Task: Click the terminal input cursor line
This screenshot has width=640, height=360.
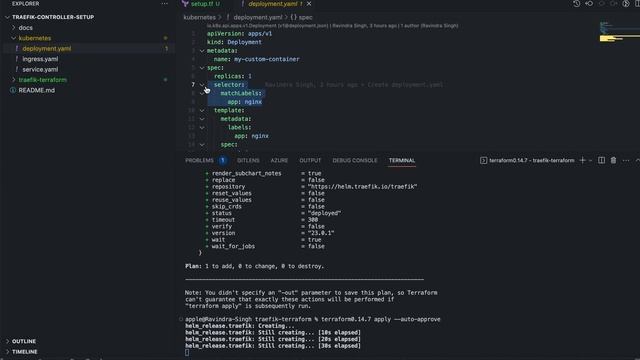Action: coord(187,352)
